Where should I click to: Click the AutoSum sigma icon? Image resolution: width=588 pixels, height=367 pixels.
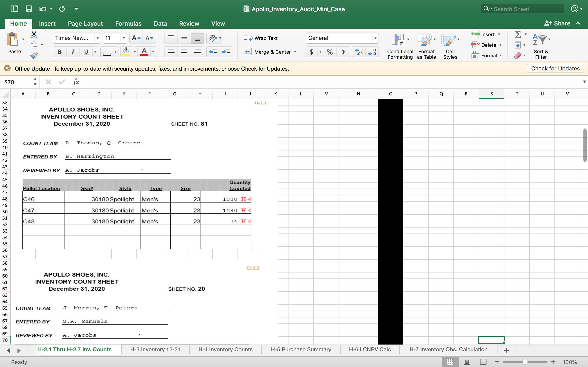coord(518,34)
